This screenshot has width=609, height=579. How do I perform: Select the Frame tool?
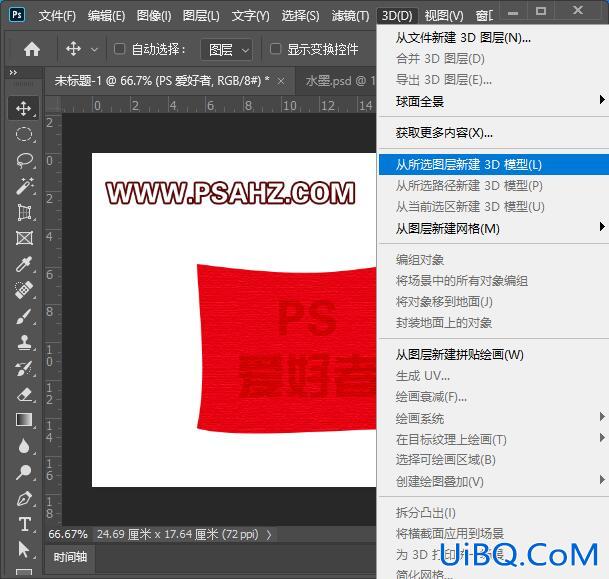click(x=24, y=238)
